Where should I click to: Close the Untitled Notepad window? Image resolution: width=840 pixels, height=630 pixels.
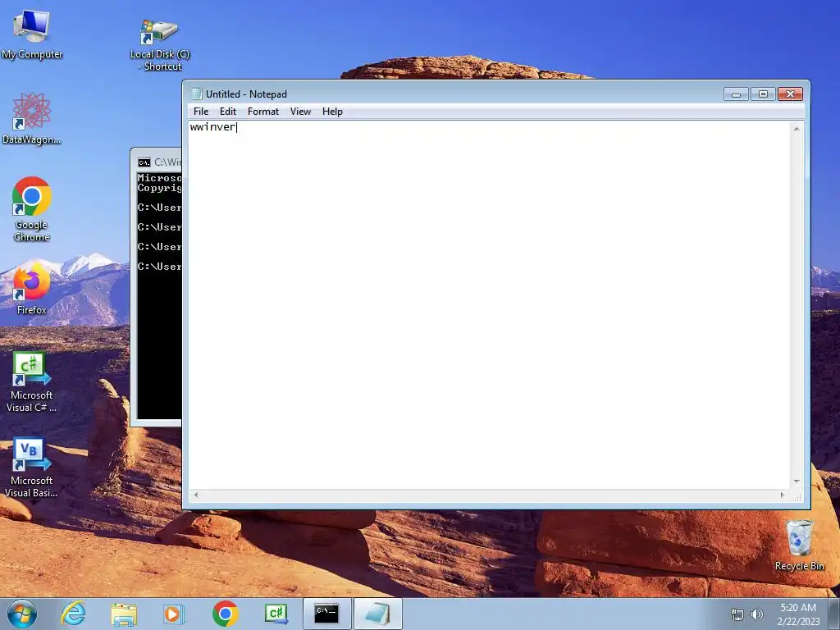click(790, 94)
